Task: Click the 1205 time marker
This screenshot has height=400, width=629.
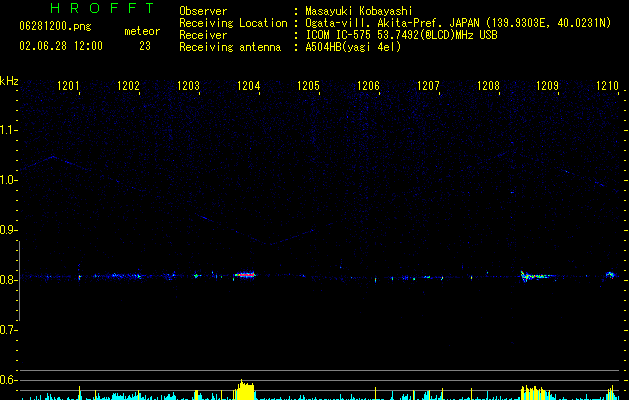Action: [308, 86]
